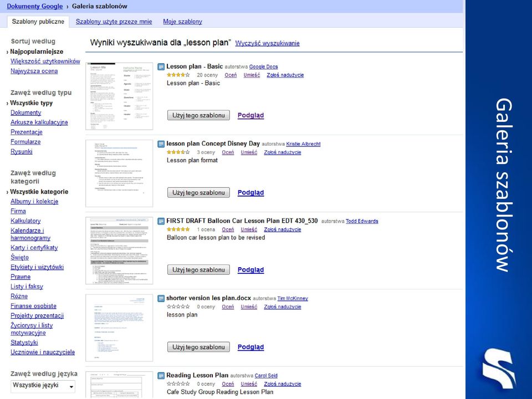
Task: Open Szablony użyte przeze mnie tab
Action: pyautogui.click(x=114, y=22)
